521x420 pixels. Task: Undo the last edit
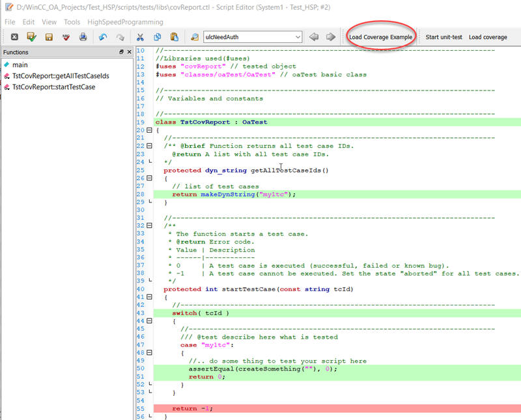coord(103,37)
